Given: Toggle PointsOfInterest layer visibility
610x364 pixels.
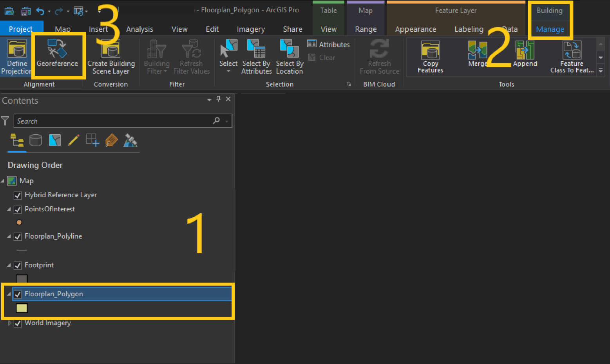Looking at the screenshot, I should tap(18, 209).
